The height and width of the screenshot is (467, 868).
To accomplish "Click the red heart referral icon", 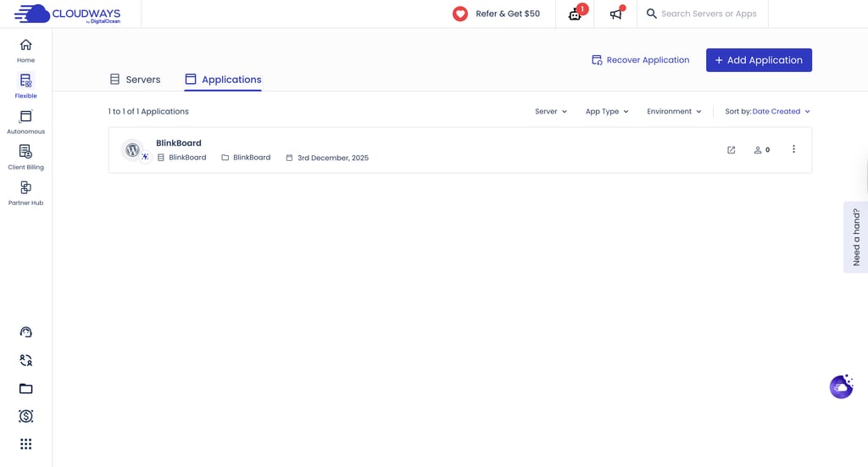I will point(460,14).
